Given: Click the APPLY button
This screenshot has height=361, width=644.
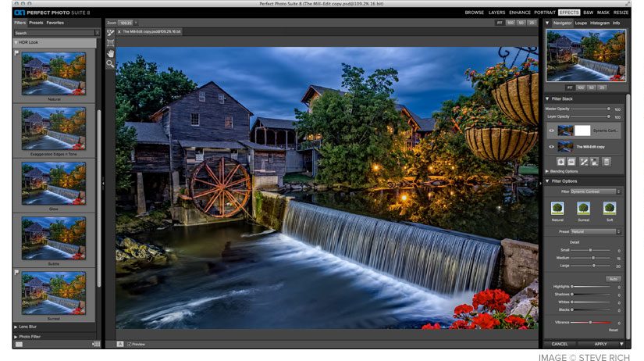Looking at the screenshot, I should (600, 344).
